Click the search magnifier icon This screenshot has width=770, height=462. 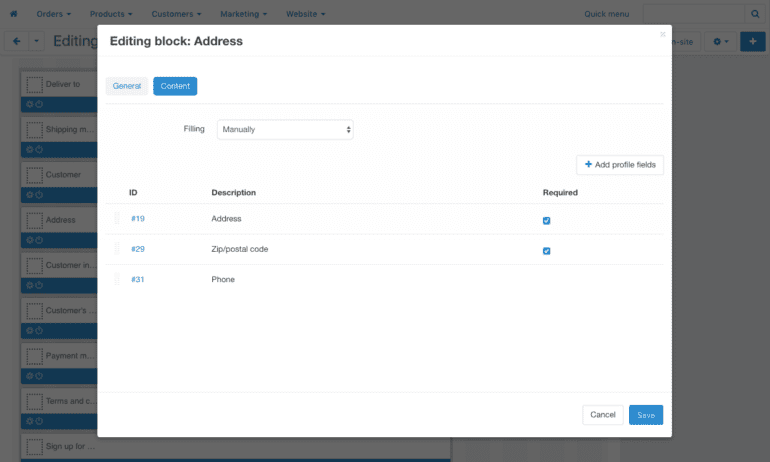[755, 14]
